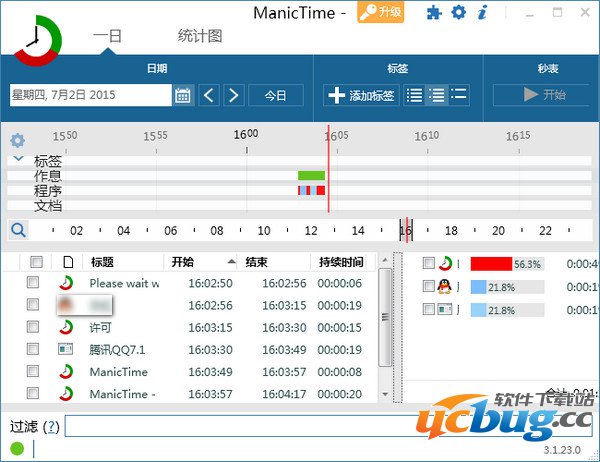Sort by 开始 column header
Viewport: 600px width, 462px height.
201,262
